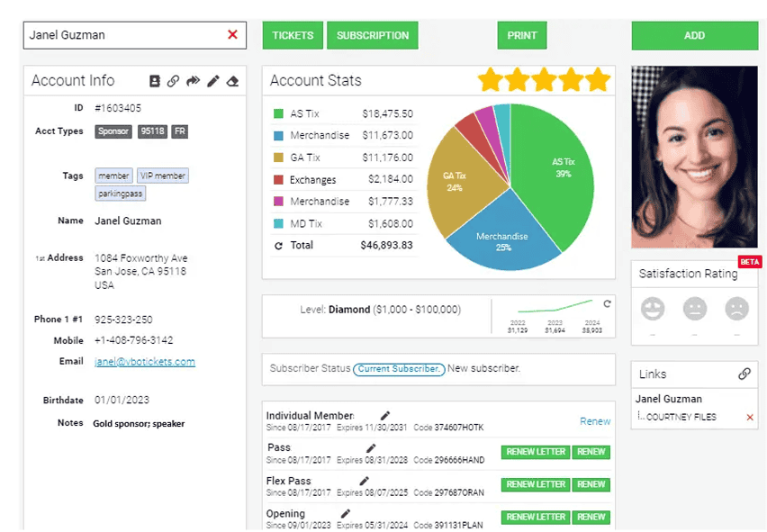Open the address book icon in Account Info
Viewport: 767px width, 532px height.
155,81
